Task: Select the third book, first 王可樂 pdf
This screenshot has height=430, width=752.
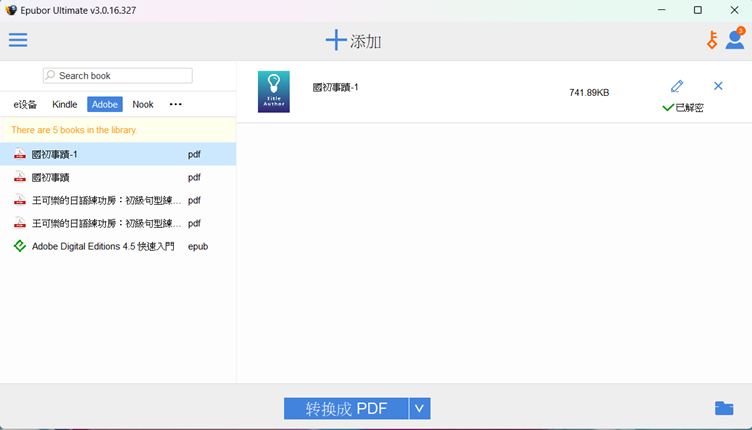Action: pos(118,200)
